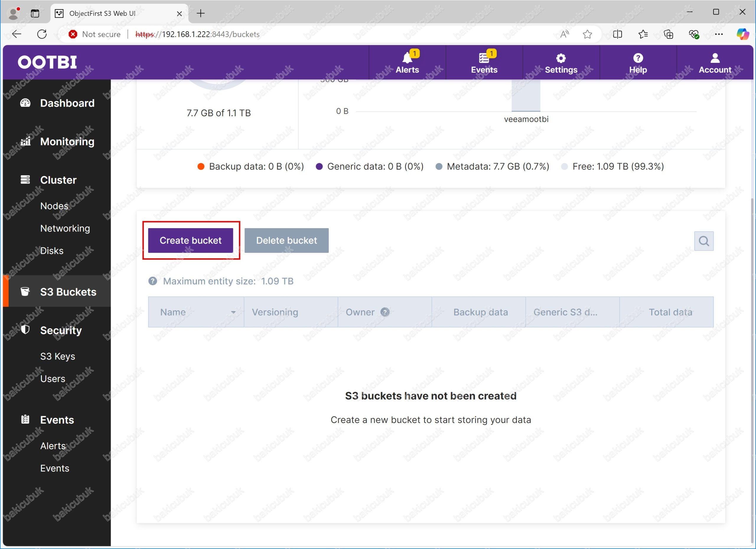Select ObjectFirst S3 Web UI tab
The width and height of the screenshot is (756, 549).
pyautogui.click(x=119, y=13)
